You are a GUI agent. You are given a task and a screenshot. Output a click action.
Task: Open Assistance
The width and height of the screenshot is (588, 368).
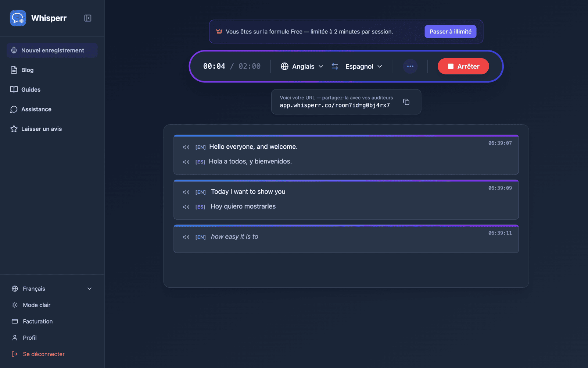click(x=52, y=109)
